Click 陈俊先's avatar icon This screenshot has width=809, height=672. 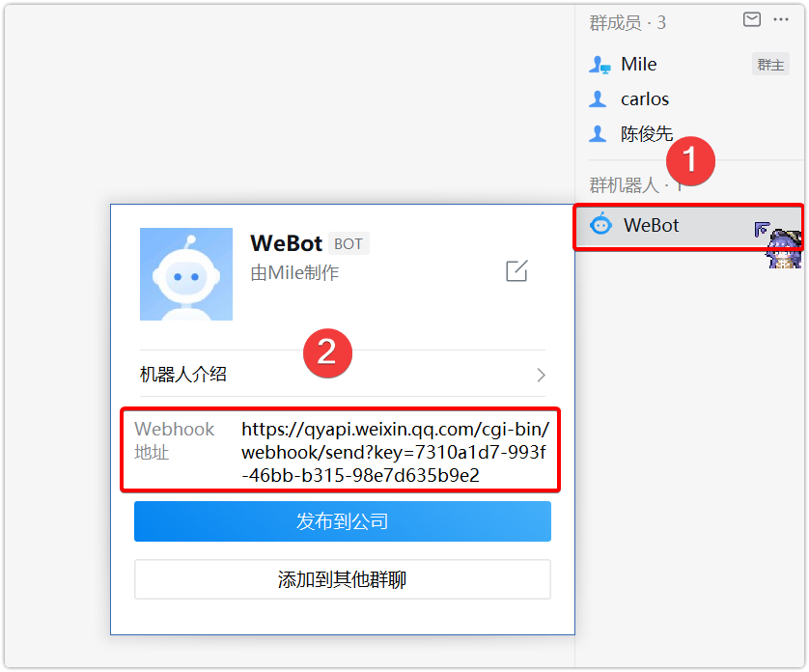click(598, 133)
